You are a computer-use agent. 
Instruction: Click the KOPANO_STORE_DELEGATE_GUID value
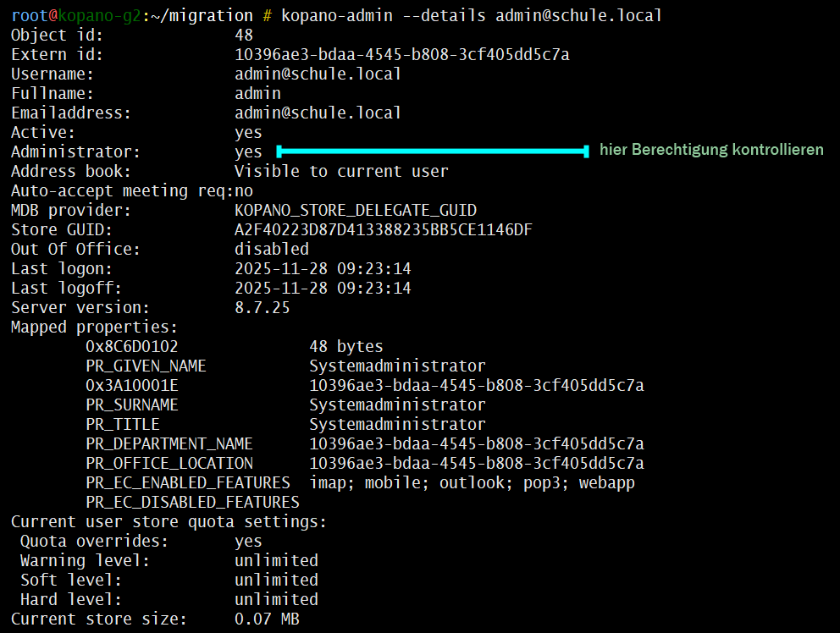[x=356, y=211]
